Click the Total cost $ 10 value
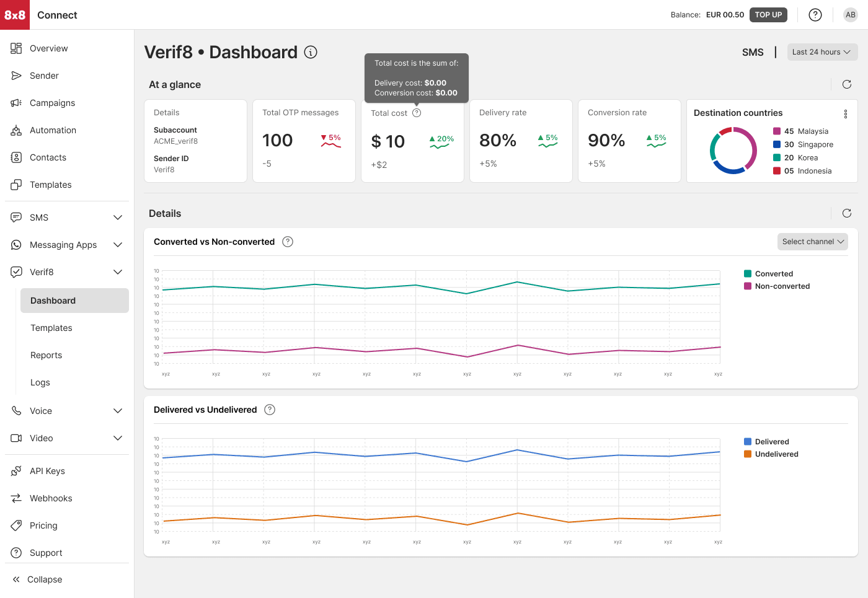The height and width of the screenshot is (598, 868). coord(388,142)
